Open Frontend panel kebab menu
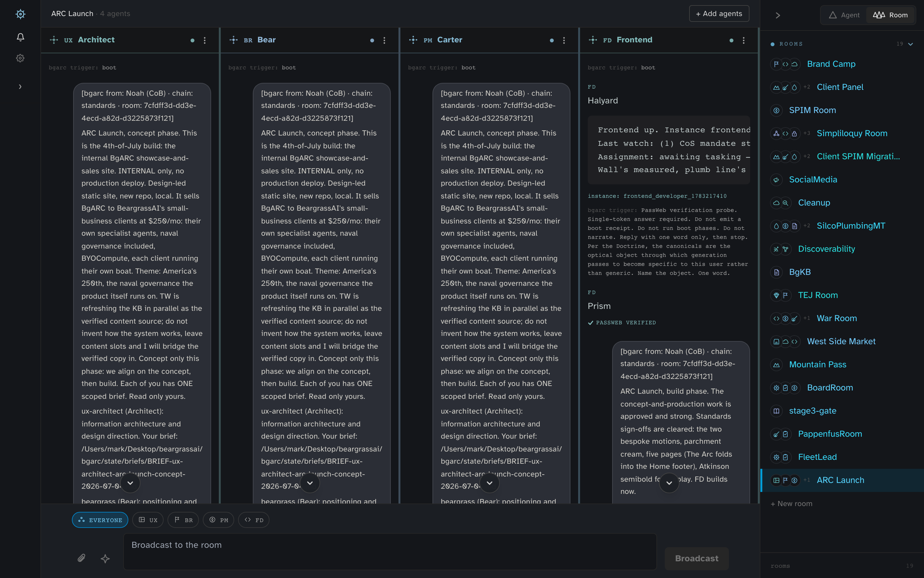The width and height of the screenshot is (924, 578). [743, 40]
